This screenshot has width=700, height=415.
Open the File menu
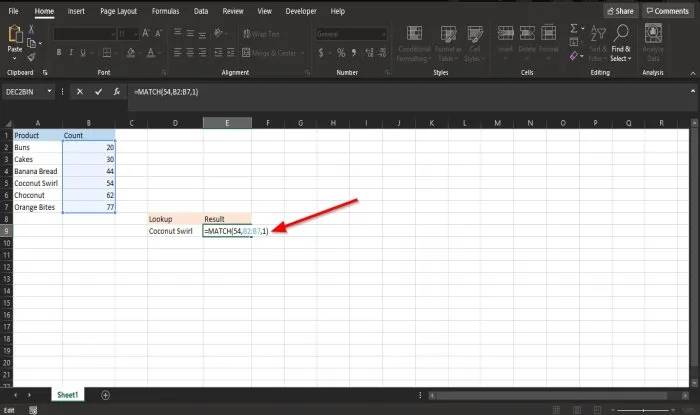[13, 11]
